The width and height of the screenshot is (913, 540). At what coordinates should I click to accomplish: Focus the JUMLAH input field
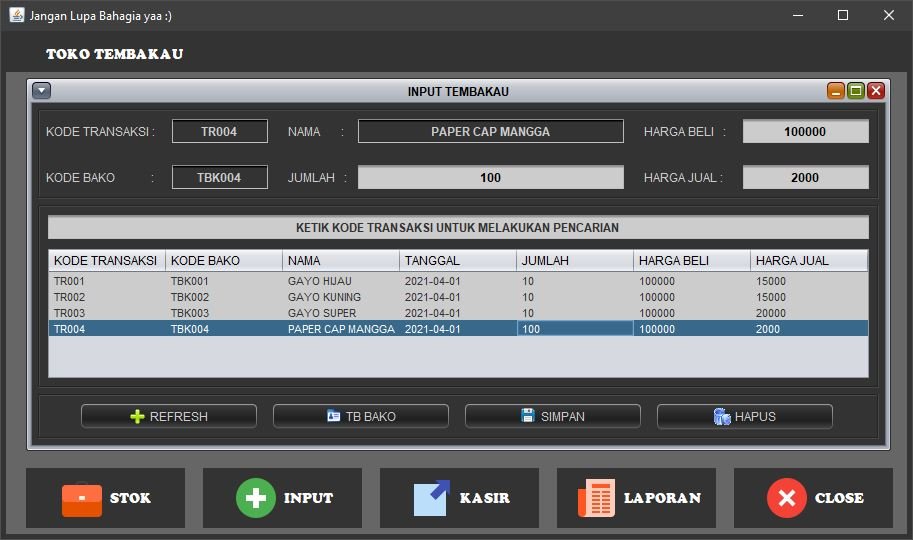pos(490,178)
